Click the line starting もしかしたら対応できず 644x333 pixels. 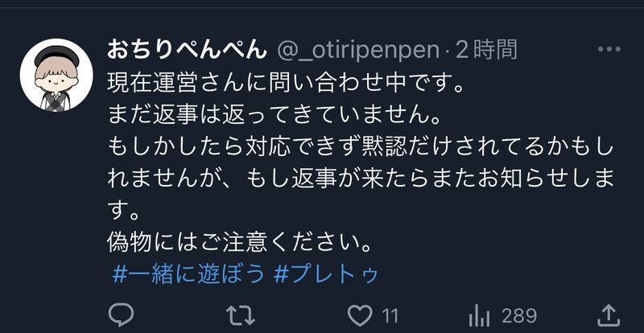(x=360, y=148)
